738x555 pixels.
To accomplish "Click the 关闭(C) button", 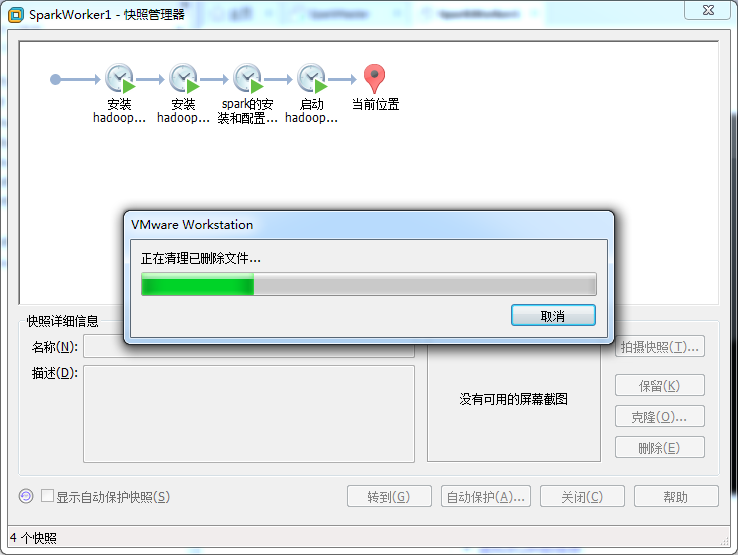I will pyautogui.click(x=582, y=497).
